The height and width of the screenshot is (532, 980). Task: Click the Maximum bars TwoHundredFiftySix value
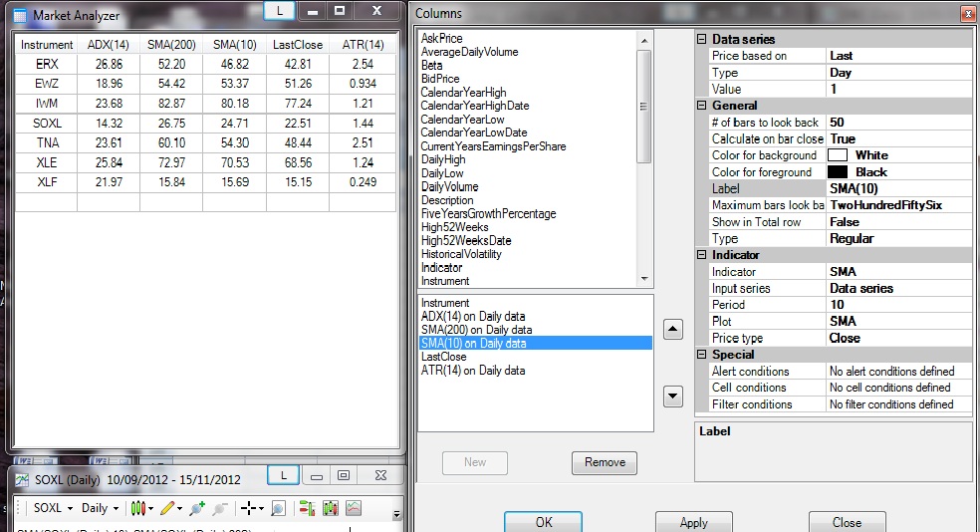point(898,205)
